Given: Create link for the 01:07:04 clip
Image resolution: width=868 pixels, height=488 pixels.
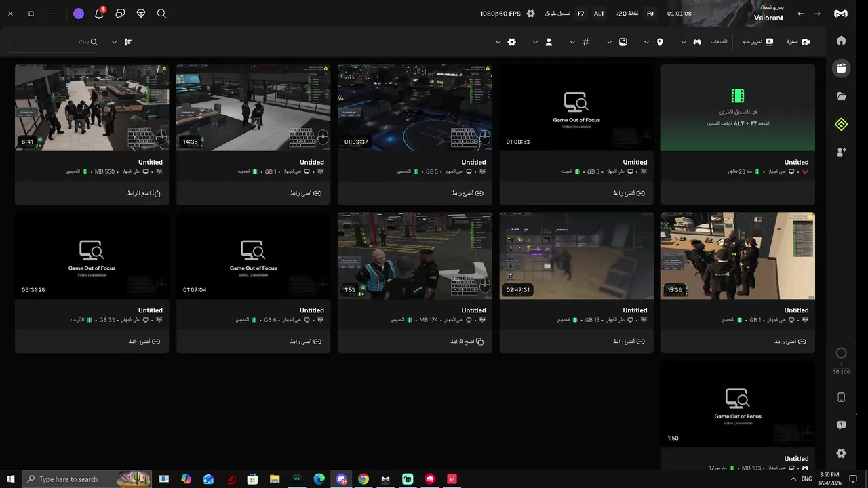Looking at the screenshot, I should pyautogui.click(x=306, y=342).
